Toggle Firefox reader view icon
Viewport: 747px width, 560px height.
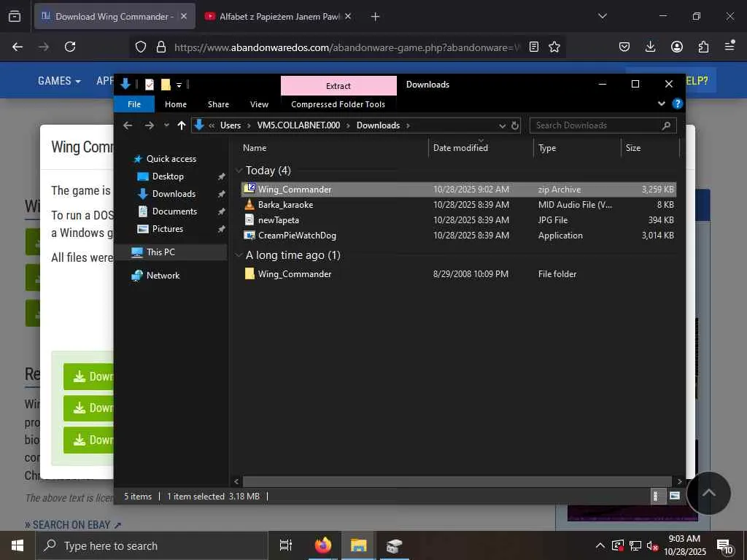pos(534,47)
